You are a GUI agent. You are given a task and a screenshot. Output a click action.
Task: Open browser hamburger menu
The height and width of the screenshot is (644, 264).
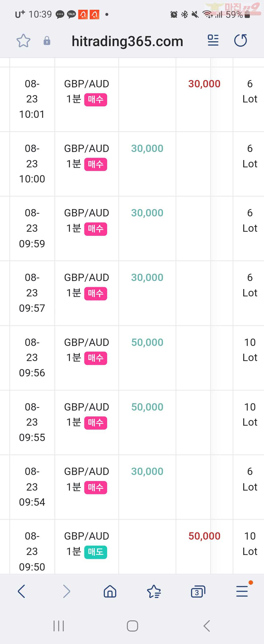coord(242,592)
